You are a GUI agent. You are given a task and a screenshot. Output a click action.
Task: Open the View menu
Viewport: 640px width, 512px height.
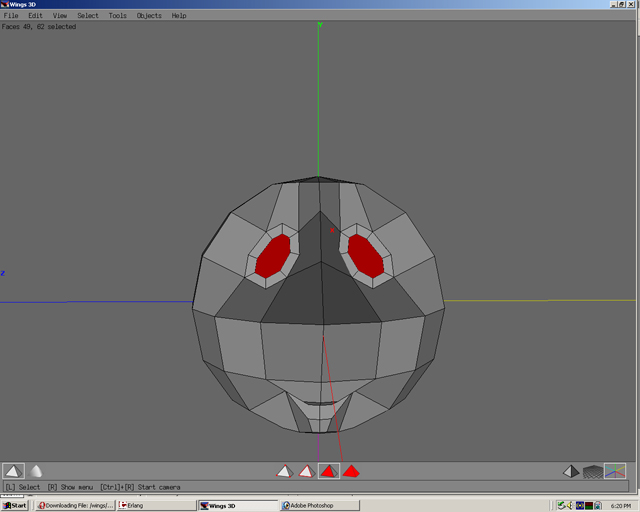60,16
